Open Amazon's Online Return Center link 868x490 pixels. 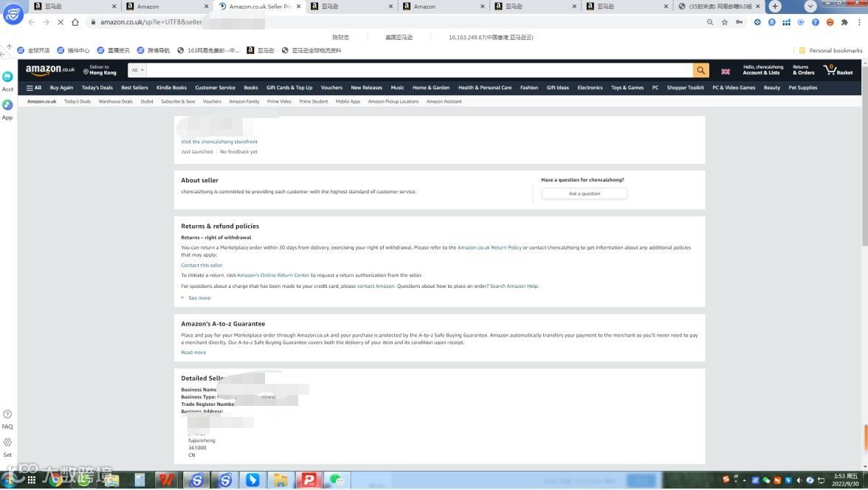click(273, 275)
